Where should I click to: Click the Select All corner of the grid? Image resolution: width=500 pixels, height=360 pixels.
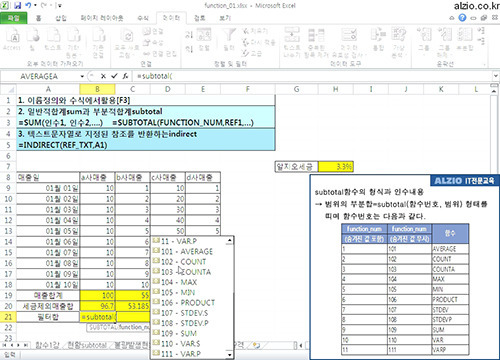click(x=8, y=89)
